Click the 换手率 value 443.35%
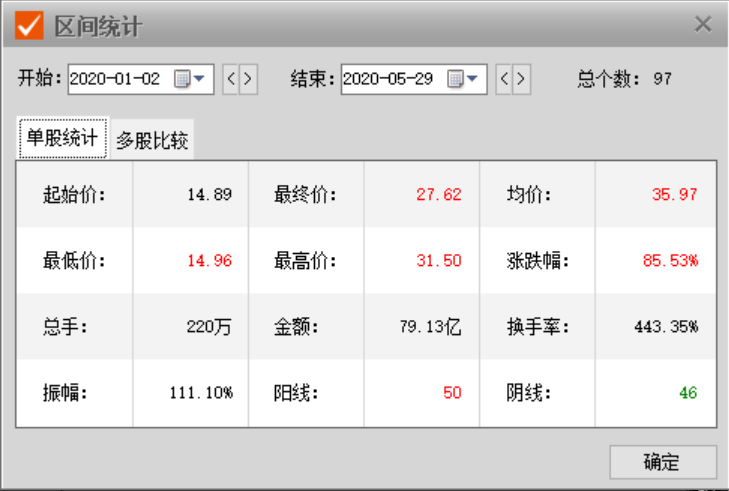This screenshot has width=729, height=491. [666, 326]
